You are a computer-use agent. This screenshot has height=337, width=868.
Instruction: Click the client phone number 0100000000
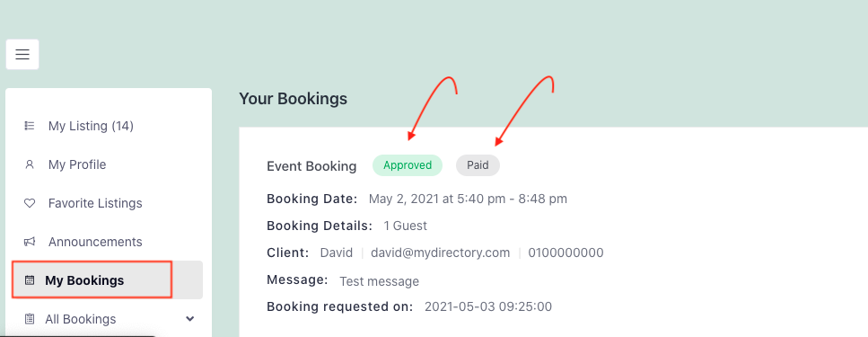[x=566, y=253]
